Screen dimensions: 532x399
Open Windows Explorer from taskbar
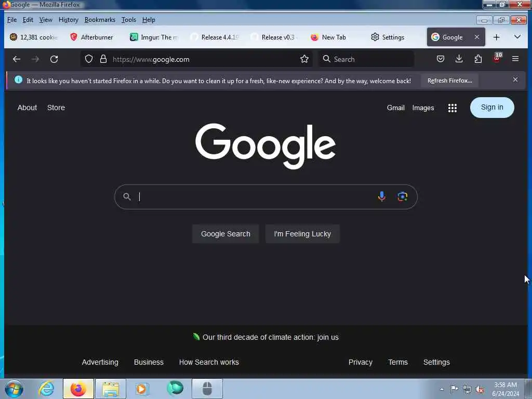pos(111,389)
